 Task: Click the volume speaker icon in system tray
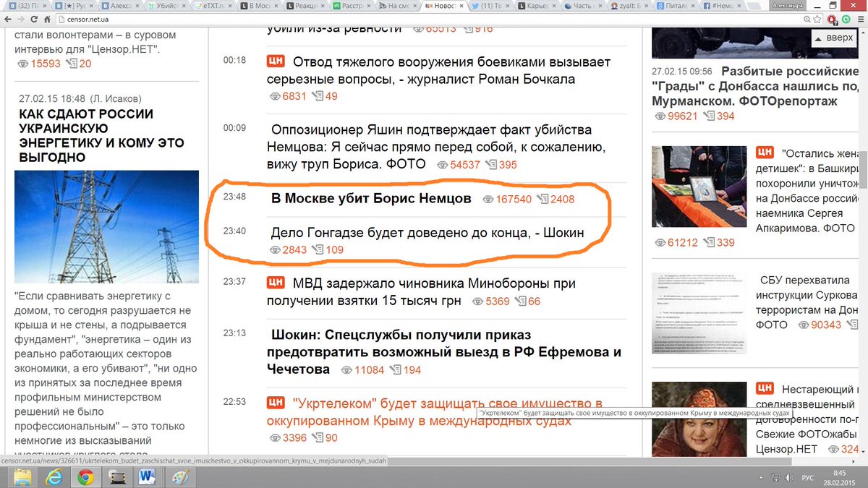[788, 478]
